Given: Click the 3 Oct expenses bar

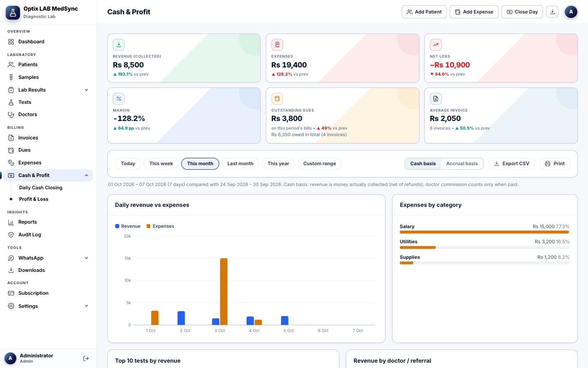Looking at the screenshot, I should (x=224, y=292).
